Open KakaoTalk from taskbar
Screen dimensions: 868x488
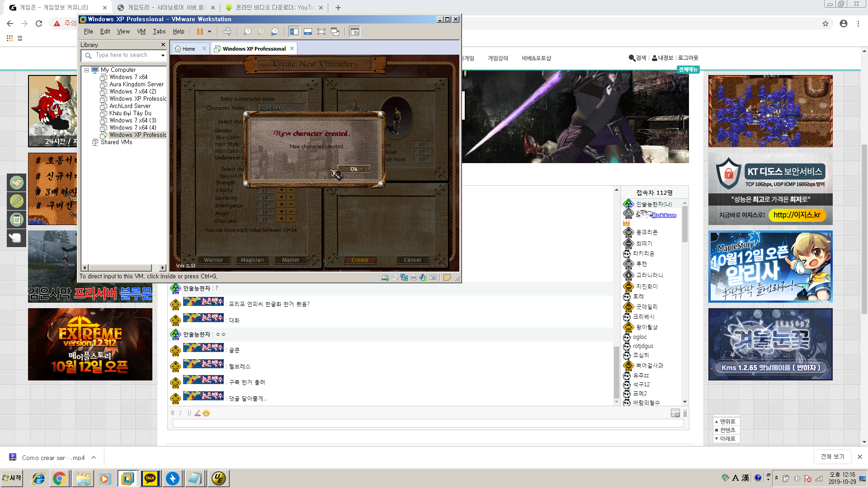[x=150, y=479]
